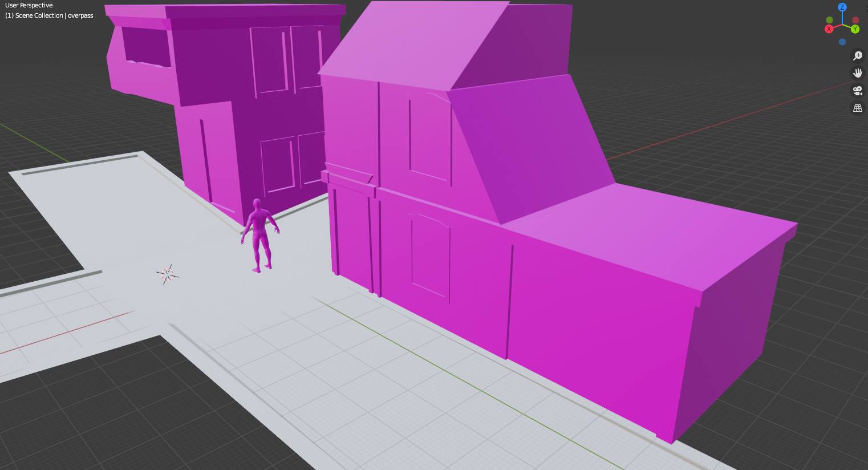The width and height of the screenshot is (868, 470).
Task: Toggle the camera view icon
Action: click(x=857, y=91)
